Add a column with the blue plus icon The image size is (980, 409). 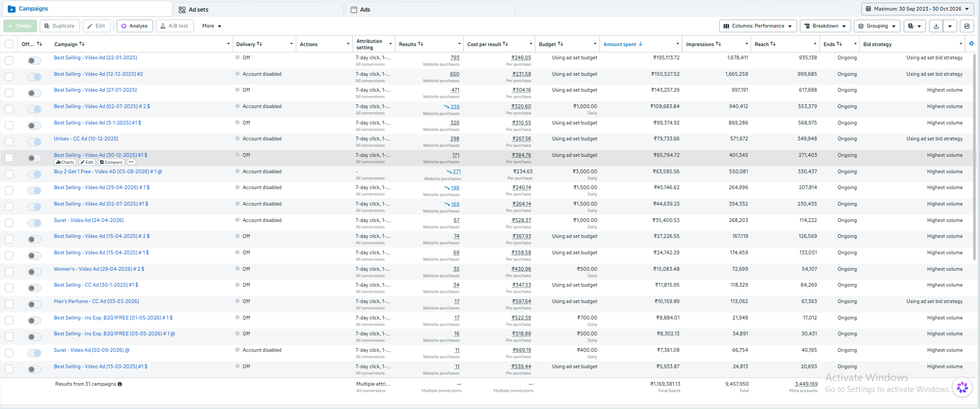click(x=972, y=44)
